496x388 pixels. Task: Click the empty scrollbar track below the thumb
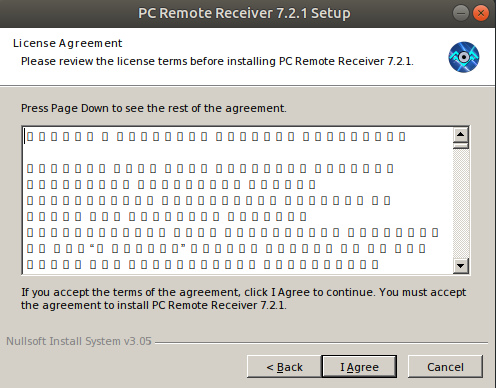click(x=461, y=203)
